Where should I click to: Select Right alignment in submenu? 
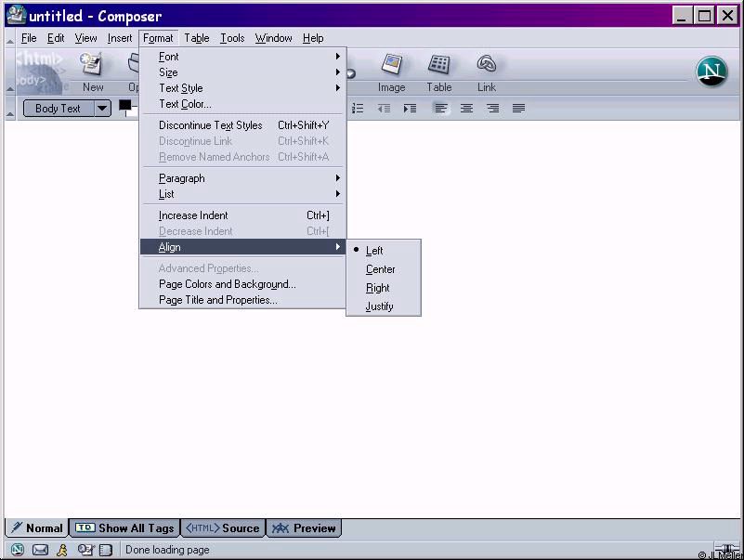click(x=384, y=288)
